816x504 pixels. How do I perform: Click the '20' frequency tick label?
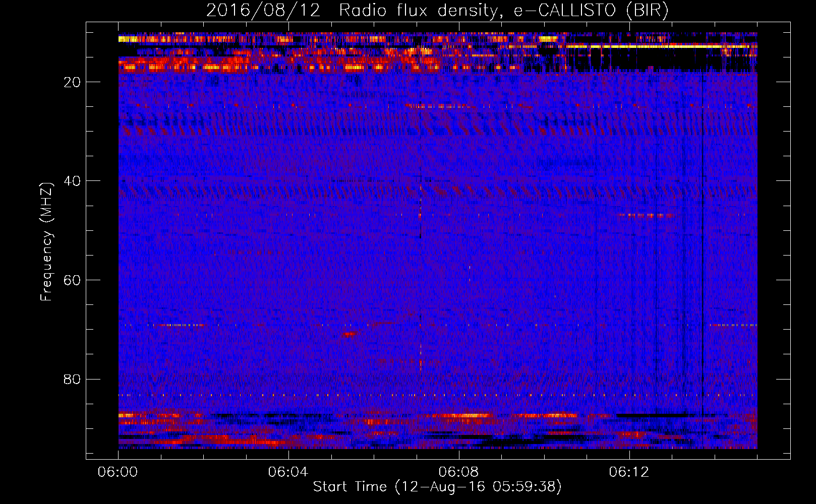point(73,82)
